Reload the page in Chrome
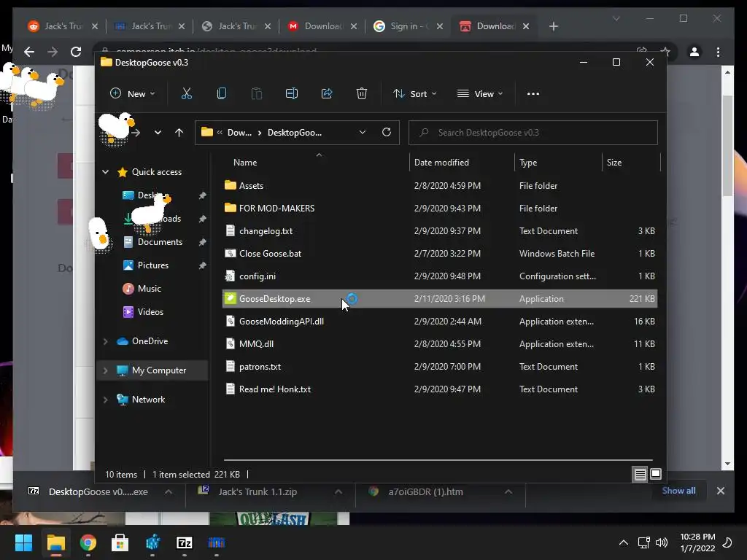The image size is (747, 560). 76,52
